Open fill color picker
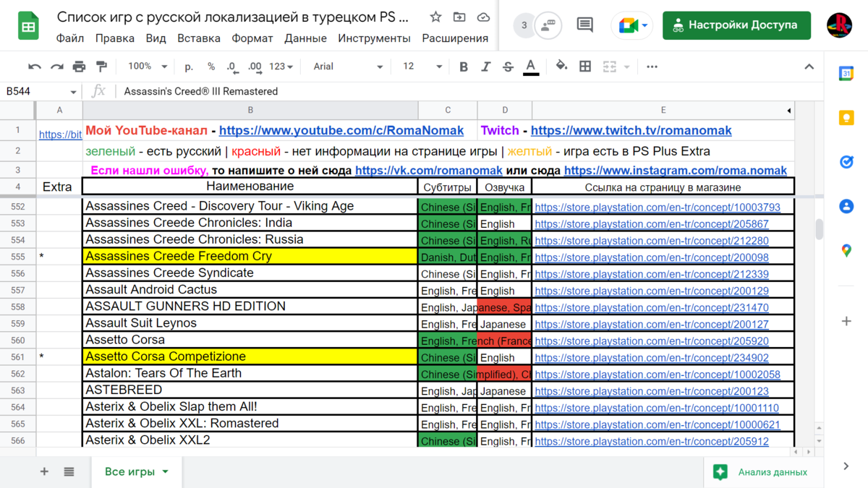Screen dimensions: 868x488 tap(561, 67)
